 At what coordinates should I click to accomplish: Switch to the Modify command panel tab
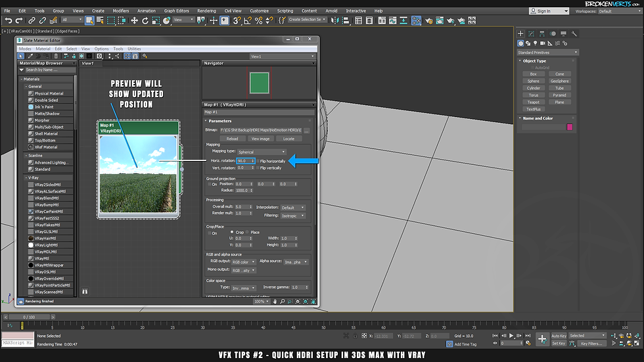(531, 34)
